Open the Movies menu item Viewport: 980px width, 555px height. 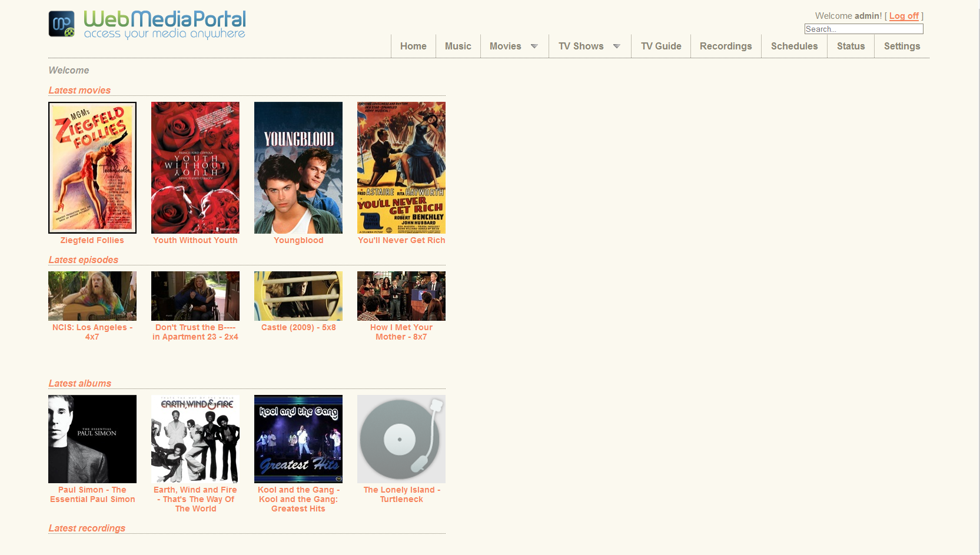(x=506, y=46)
